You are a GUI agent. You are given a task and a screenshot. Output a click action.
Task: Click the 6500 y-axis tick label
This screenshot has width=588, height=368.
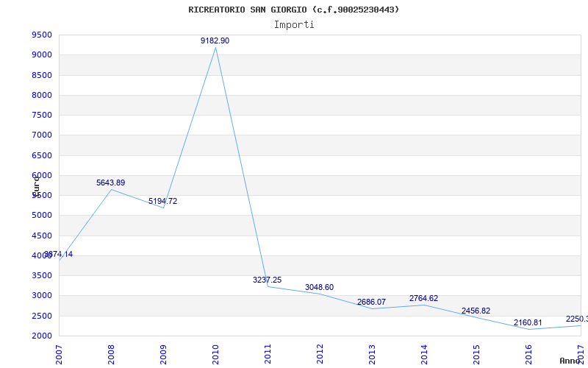click(x=42, y=155)
